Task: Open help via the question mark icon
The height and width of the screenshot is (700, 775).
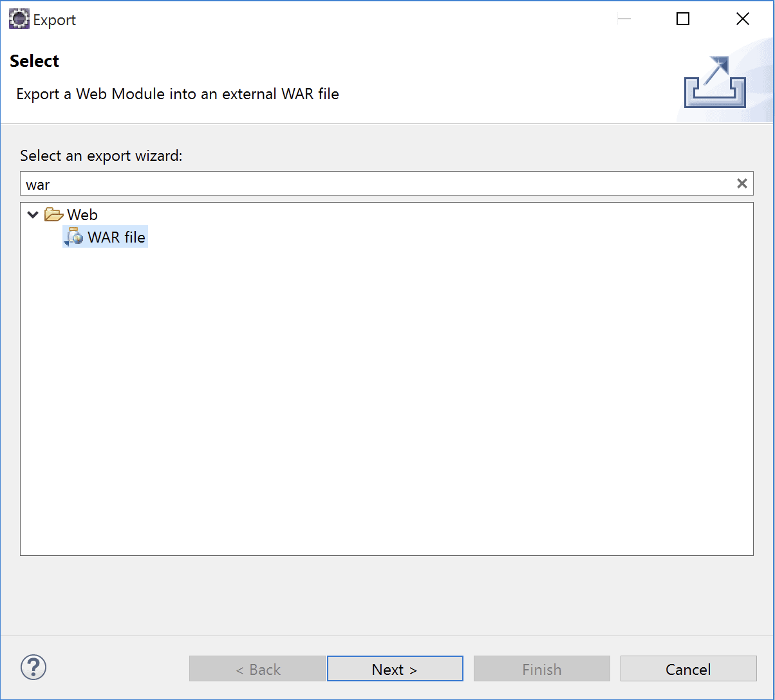Action: 33,668
